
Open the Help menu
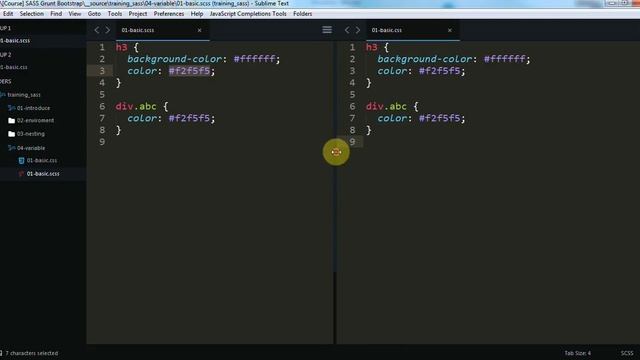pos(197,13)
